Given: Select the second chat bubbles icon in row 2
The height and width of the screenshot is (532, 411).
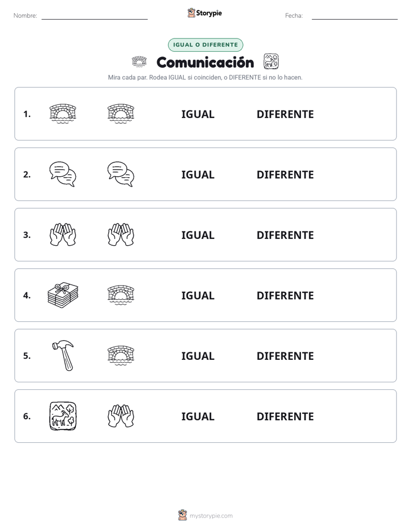Looking at the screenshot, I should tap(121, 174).
